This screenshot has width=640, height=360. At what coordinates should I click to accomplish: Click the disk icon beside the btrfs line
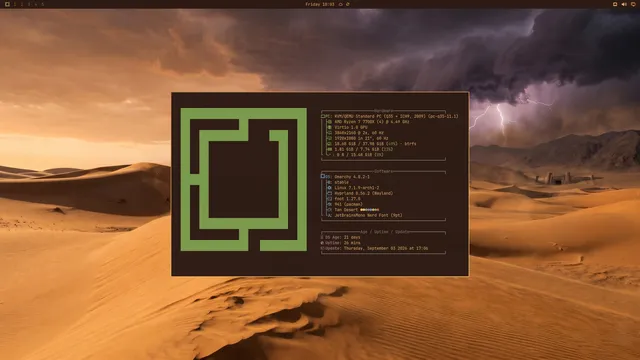[329, 144]
